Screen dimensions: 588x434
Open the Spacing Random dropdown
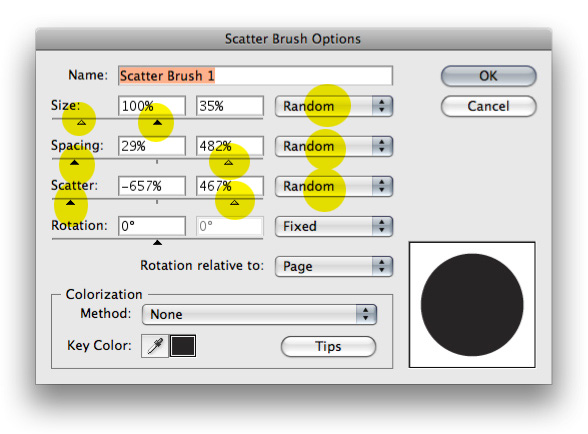click(334, 146)
